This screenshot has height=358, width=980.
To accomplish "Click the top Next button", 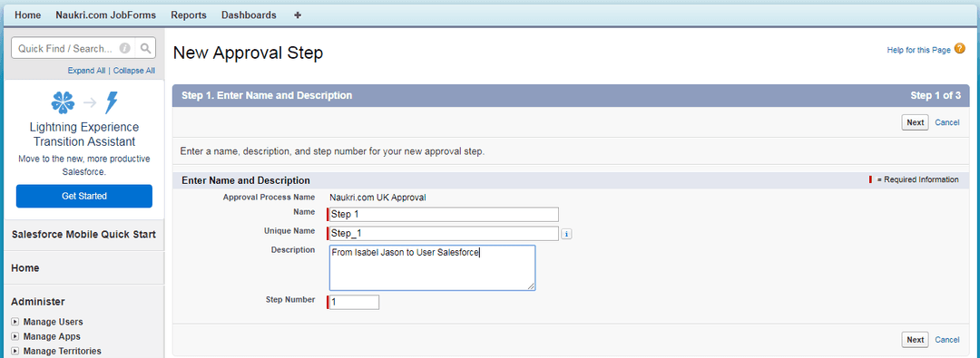I will pyautogui.click(x=915, y=122).
